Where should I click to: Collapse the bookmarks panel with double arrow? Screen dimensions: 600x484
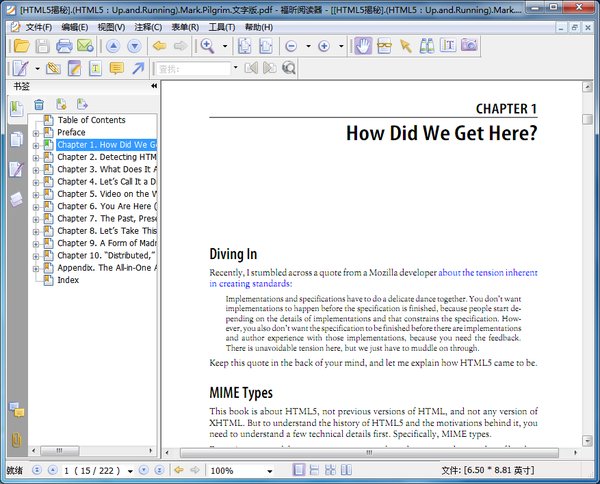[154, 86]
